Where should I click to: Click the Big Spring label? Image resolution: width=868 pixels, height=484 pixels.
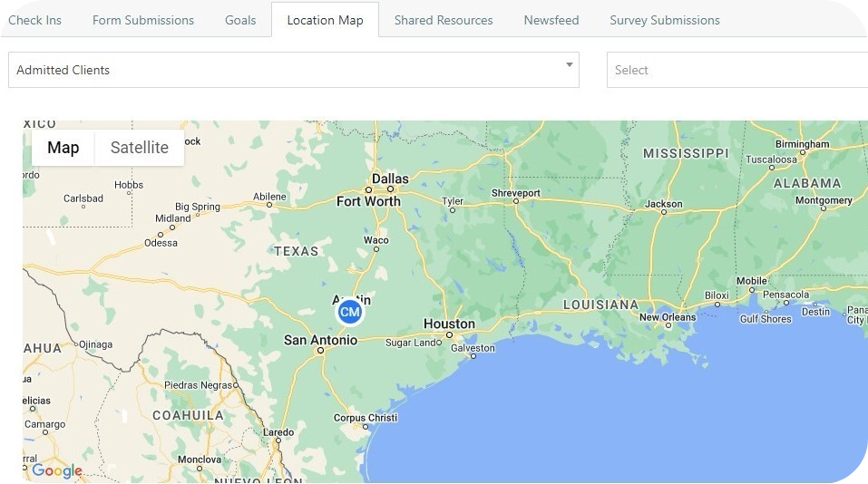click(198, 207)
